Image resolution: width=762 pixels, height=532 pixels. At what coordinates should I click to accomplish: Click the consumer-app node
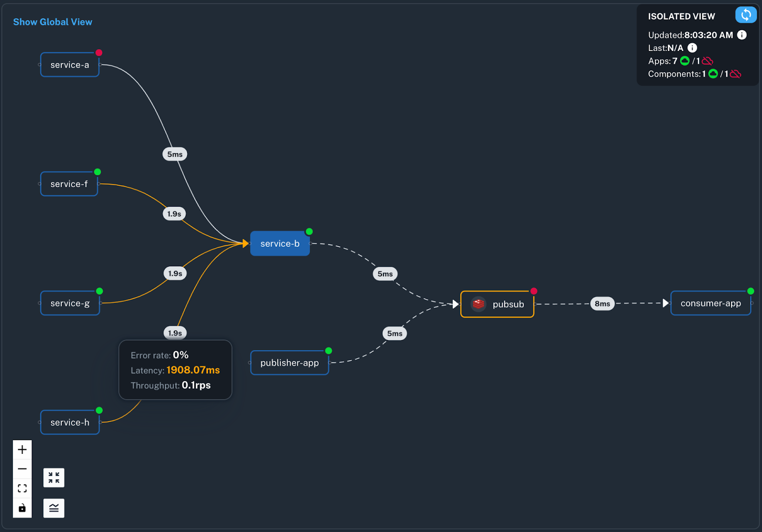(x=710, y=303)
